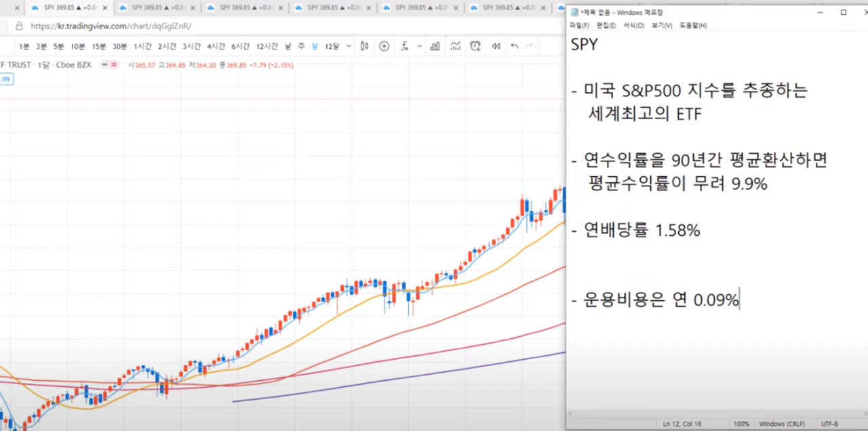
Task: Choose the daily 날 timeframe
Action: tap(288, 46)
